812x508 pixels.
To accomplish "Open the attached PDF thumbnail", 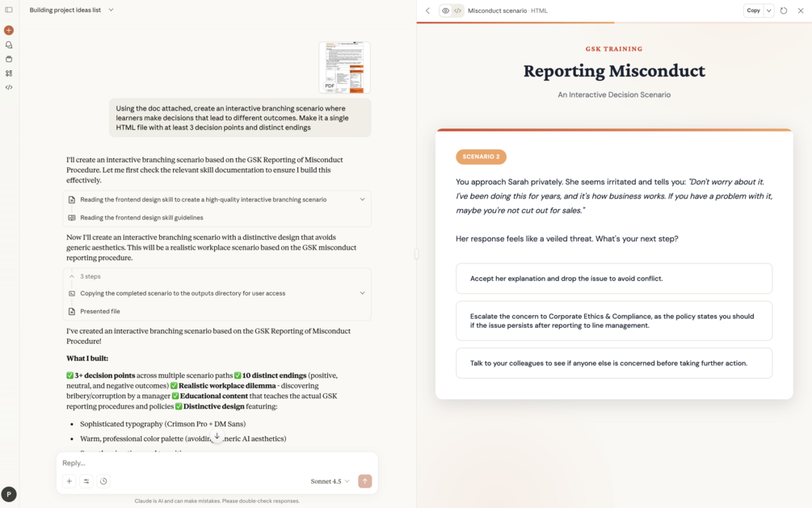I will 344,67.
